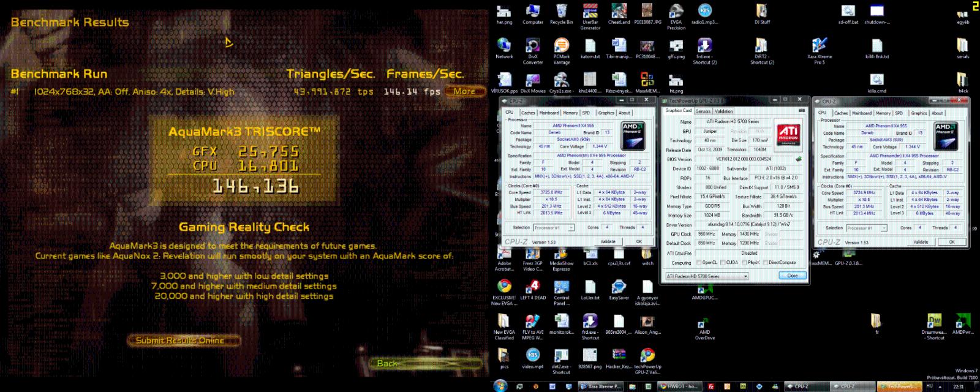The width and height of the screenshot is (980, 392).
Task: Toggle the PhysX checkbox in GPU-Z
Action: tap(744, 263)
